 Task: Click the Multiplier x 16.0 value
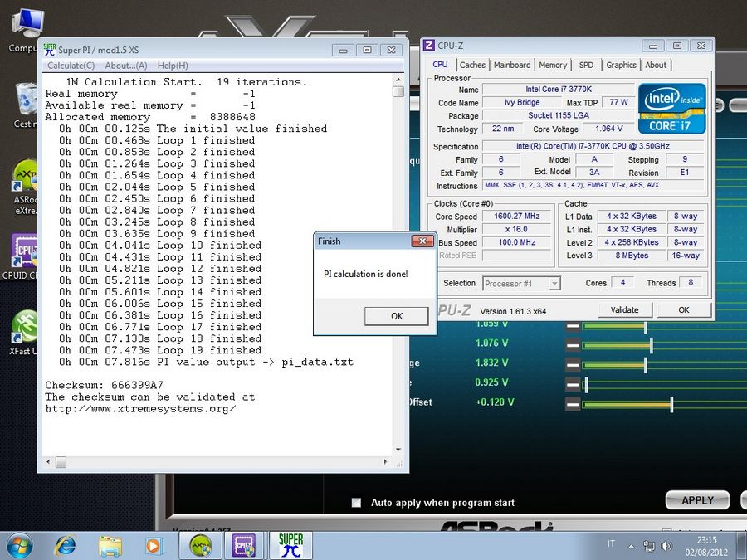tap(517, 229)
